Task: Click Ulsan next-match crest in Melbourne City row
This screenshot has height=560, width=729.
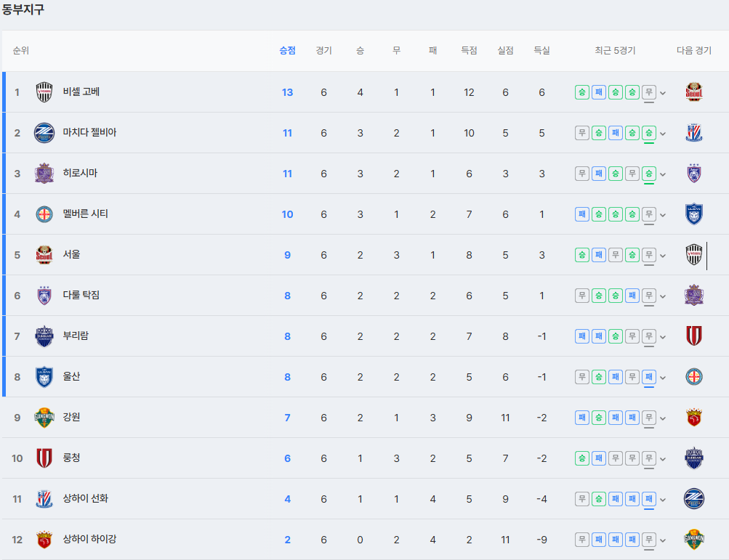Action: pyautogui.click(x=693, y=214)
